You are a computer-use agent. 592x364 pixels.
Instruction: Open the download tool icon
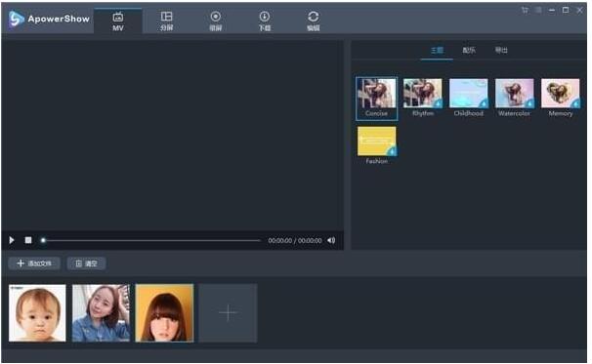(265, 21)
